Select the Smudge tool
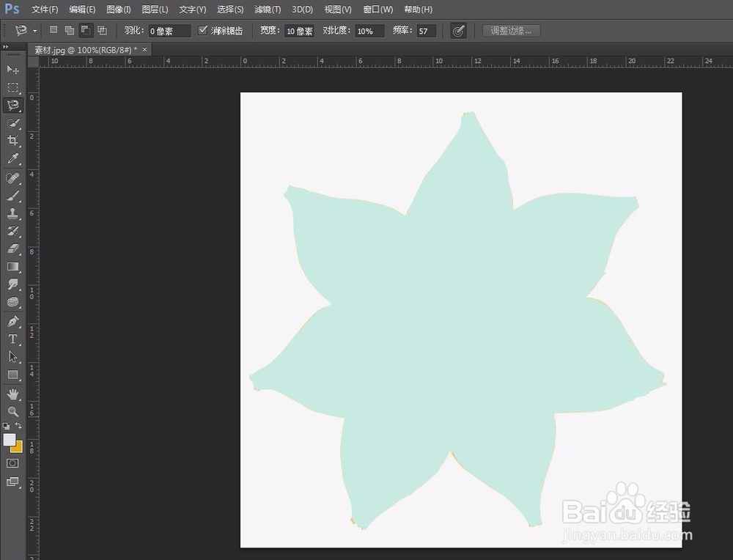This screenshot has height=560, width=733. pos(12,284)
